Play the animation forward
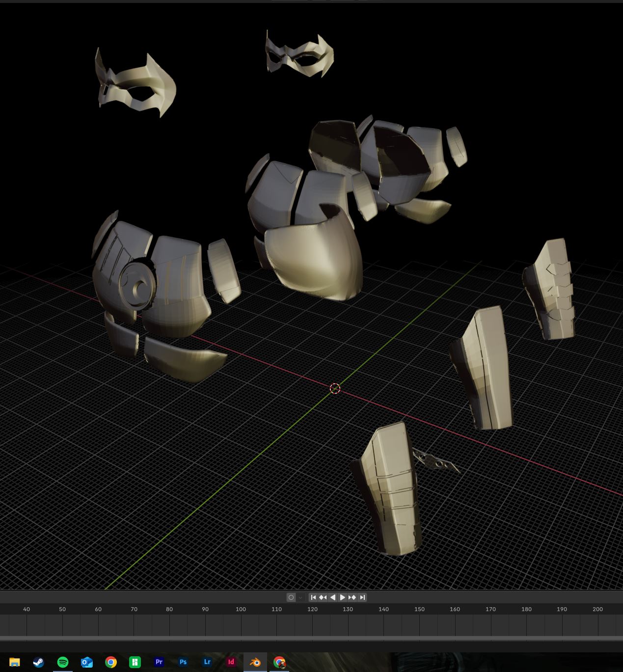The image size is (623, 672). coord(343,597)
